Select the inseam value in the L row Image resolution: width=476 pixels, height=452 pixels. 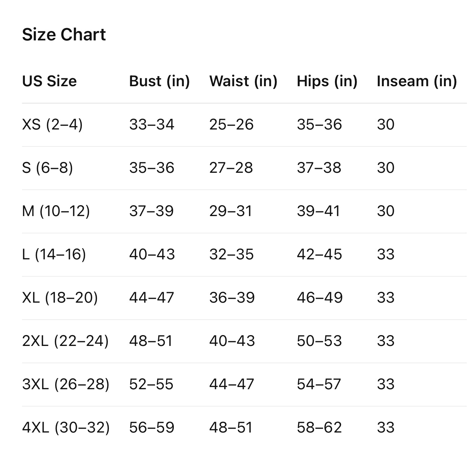click(385, 254)
